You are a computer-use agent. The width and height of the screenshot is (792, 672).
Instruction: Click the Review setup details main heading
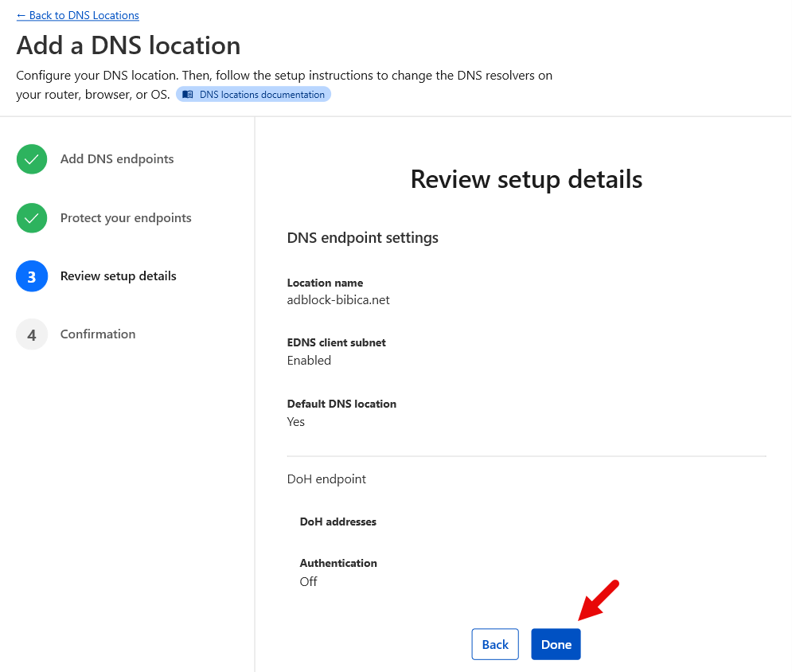click(x=526, y=179)
